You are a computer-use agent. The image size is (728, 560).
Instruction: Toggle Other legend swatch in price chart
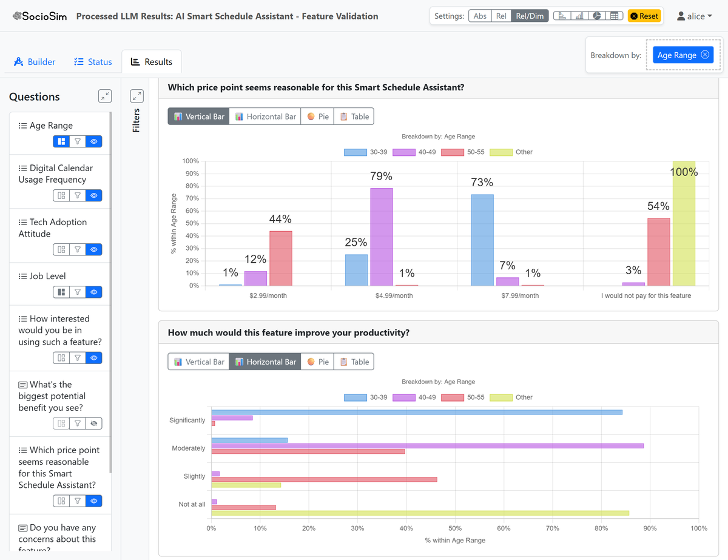tap(501, 152)
